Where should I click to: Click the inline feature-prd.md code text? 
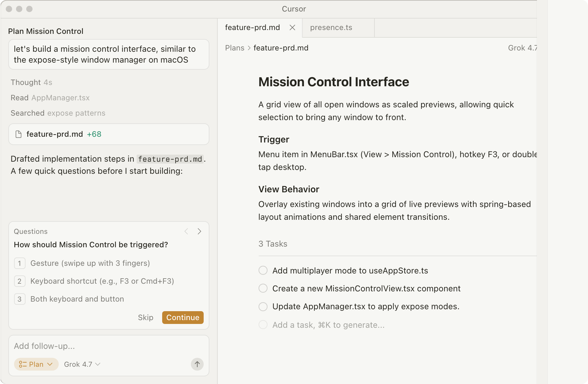pyautogui.click(x=170, y=159)
